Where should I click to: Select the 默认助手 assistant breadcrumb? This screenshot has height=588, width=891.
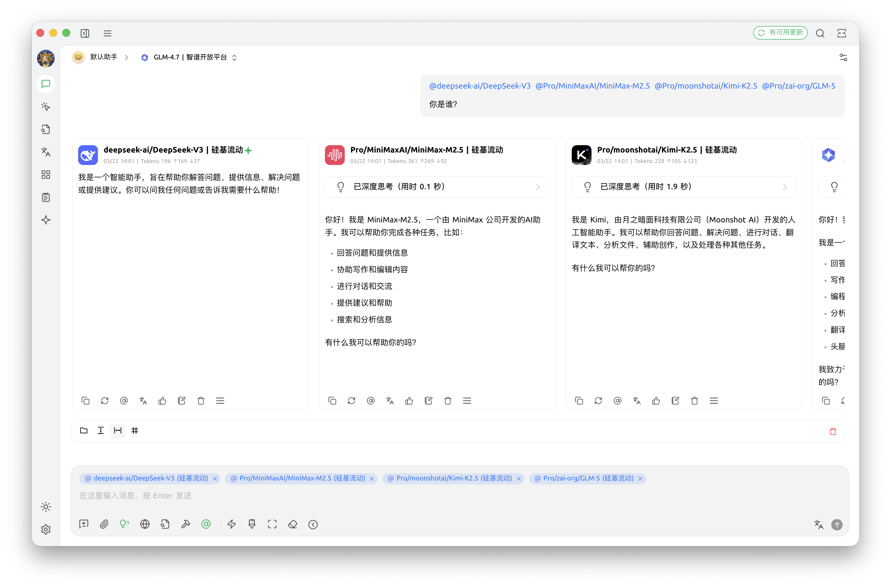click(103, 57)
